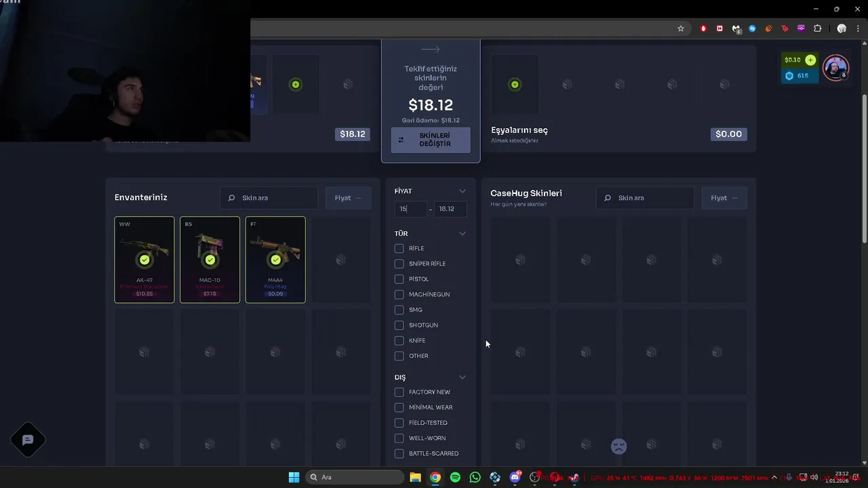Open the Chrome profile avatar
The height and width of the screenshot is (488, 868).
click(842, 28)
